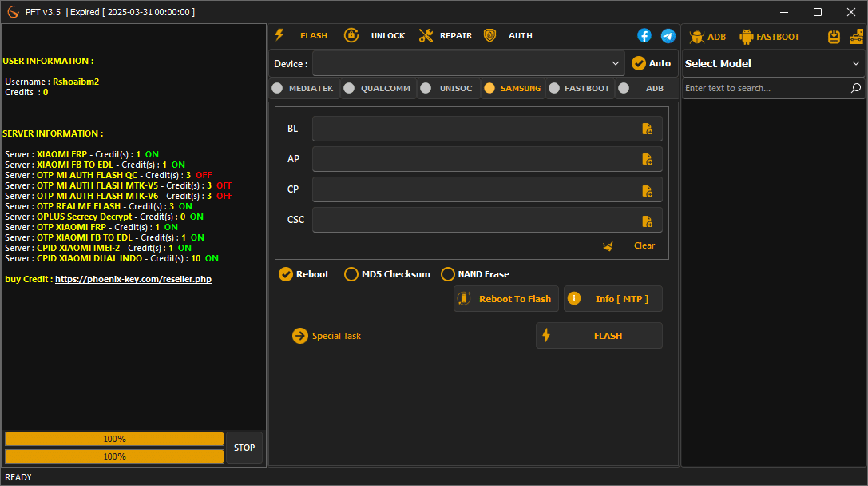Select the FASTBOOT robot icon
The image size is (868, 486).
point(746,36)
